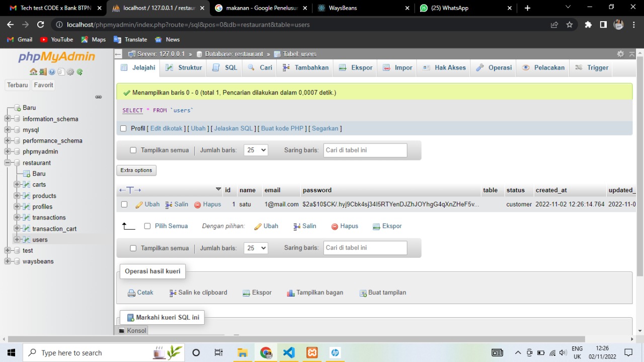Focus the upper Saring baris input

coord(365,150)
